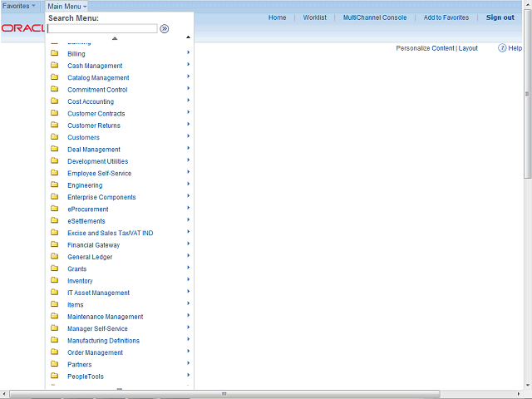This screenshot has width=532, height=399.
Task: Click the vertical scrollbar down arrow
Action: [528, 386]
